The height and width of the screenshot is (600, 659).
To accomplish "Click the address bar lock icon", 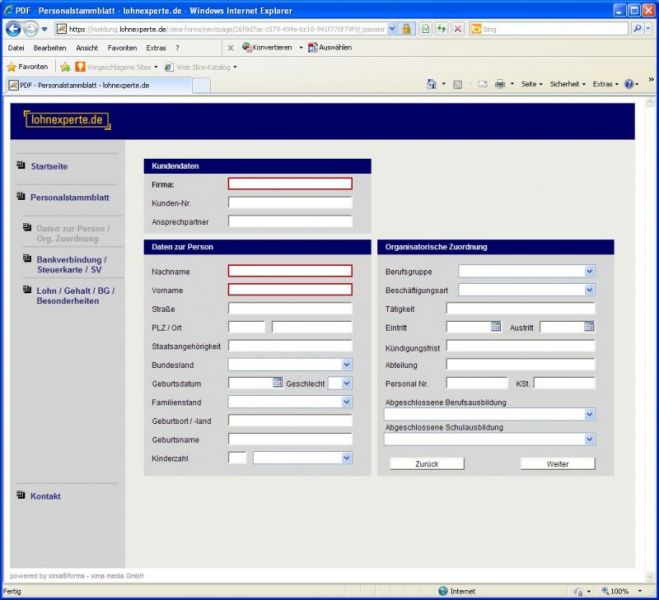I will (x=408, y=29).
